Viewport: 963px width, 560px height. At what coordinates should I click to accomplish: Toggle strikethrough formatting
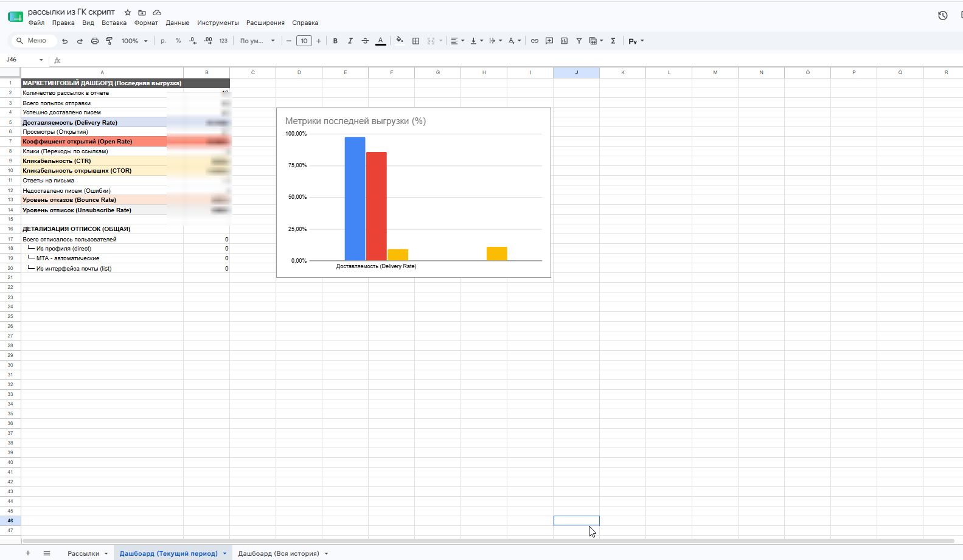[x=365, y=41]
